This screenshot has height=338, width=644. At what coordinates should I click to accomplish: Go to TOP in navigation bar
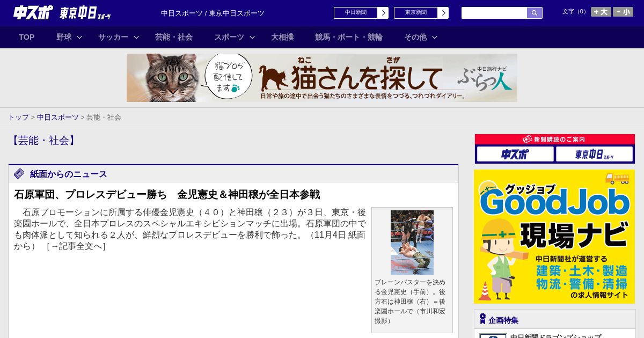point(27,37)
